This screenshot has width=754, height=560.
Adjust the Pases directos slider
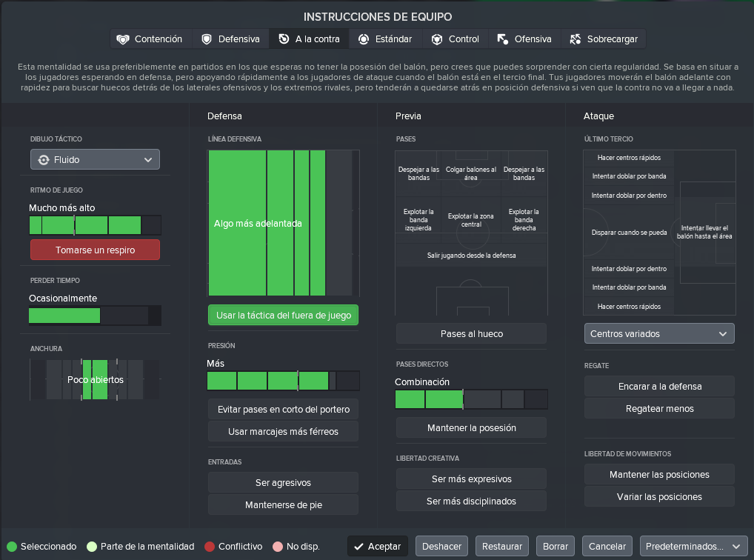pyautogui.click(x=471, y=399)
